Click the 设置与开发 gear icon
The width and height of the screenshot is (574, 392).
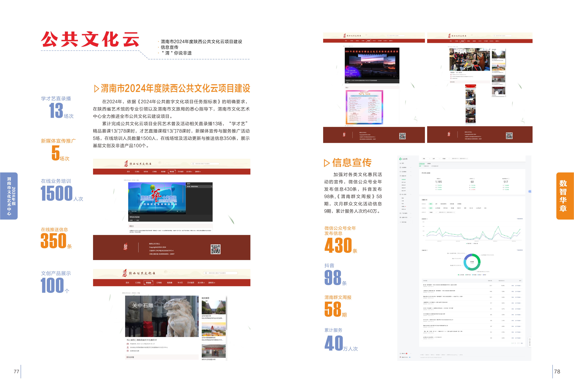click(400, 217)
